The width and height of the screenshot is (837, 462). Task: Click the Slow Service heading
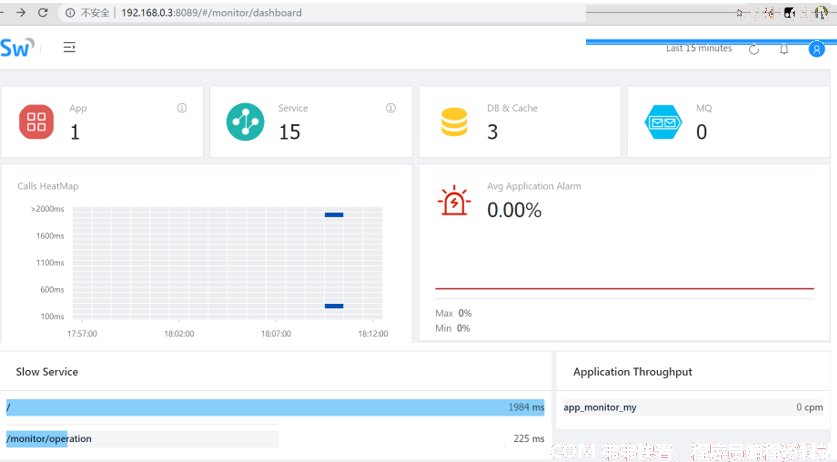point(47,372)
